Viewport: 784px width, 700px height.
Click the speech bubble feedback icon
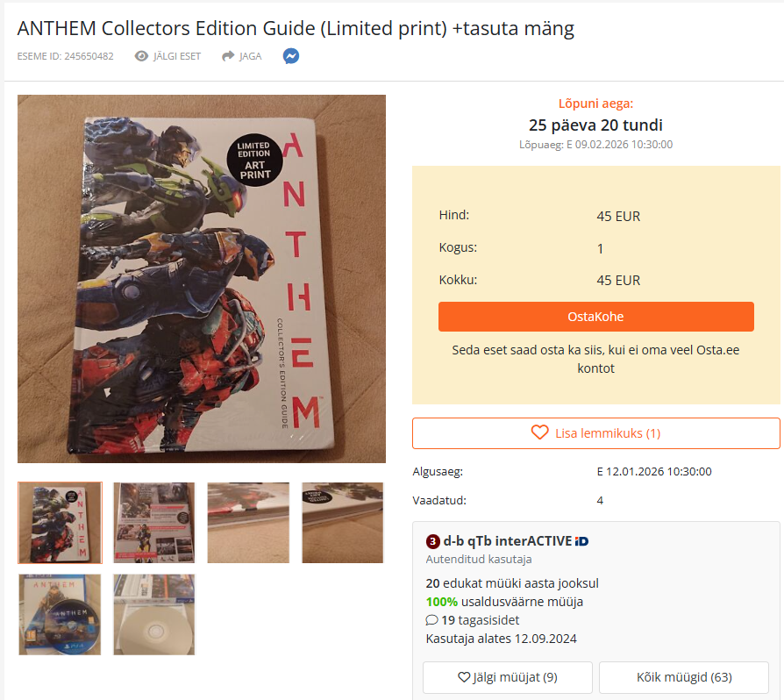[431, 620]
